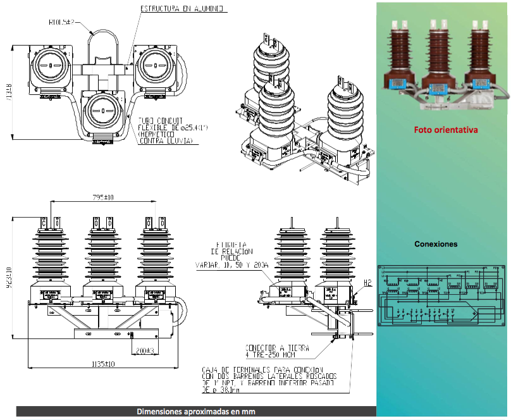Select the red "Foto orientativa" caption
Viewport: 511px width, 420px height.
pos(446,130)
